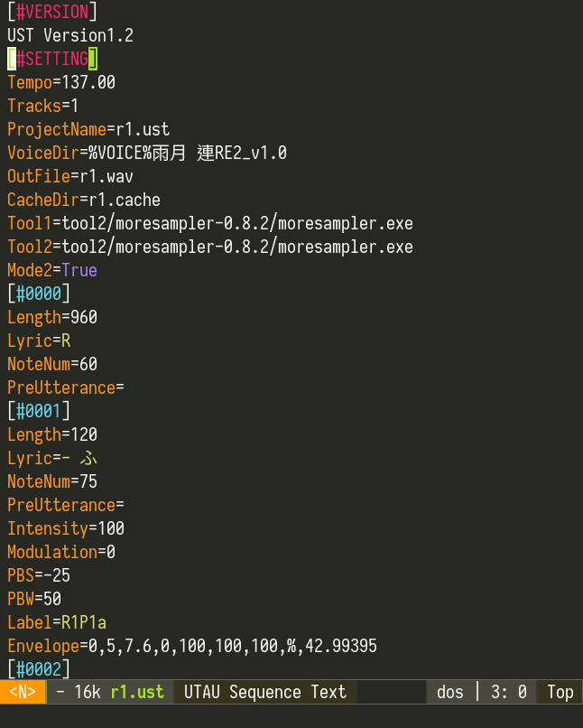This screenshot has width=583, height=728.
Task: Click the ProjectName value r1.ust
Action: coord(143,129)
